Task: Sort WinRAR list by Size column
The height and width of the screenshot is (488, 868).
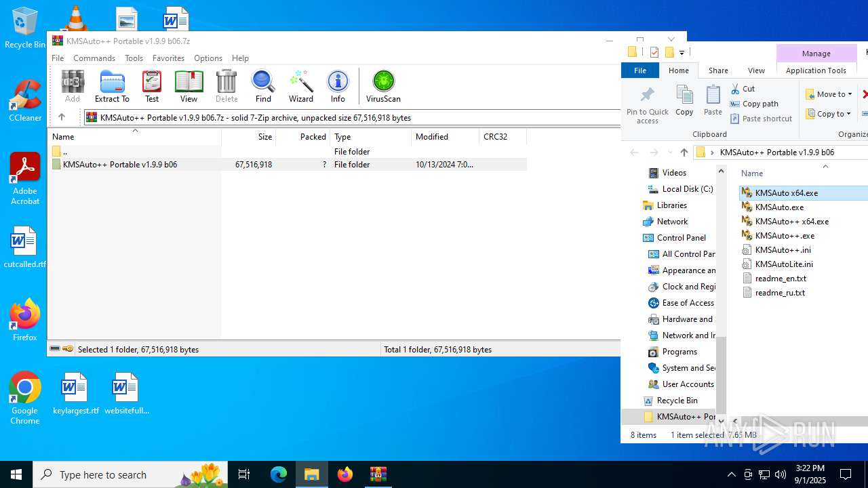Action: pos(248,137)
